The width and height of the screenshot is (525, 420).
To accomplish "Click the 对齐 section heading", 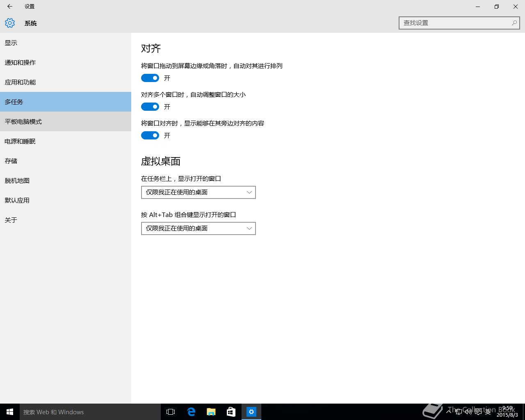I will [151, 48].
